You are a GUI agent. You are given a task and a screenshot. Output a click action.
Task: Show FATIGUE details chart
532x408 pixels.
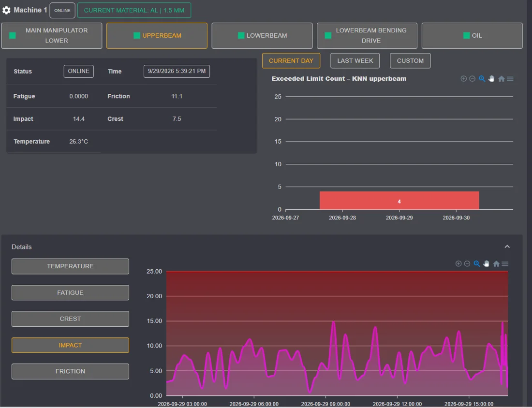[x=70, y=292]
